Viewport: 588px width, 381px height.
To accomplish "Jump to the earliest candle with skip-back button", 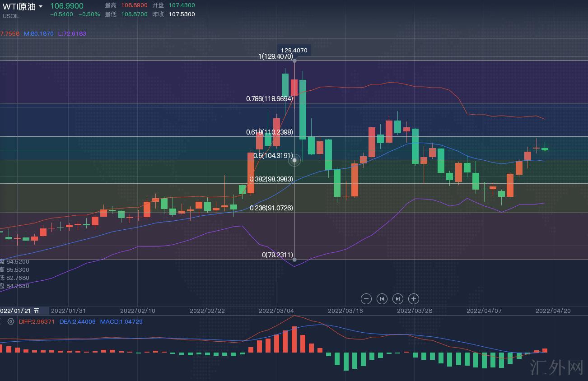I will [382, 298].
